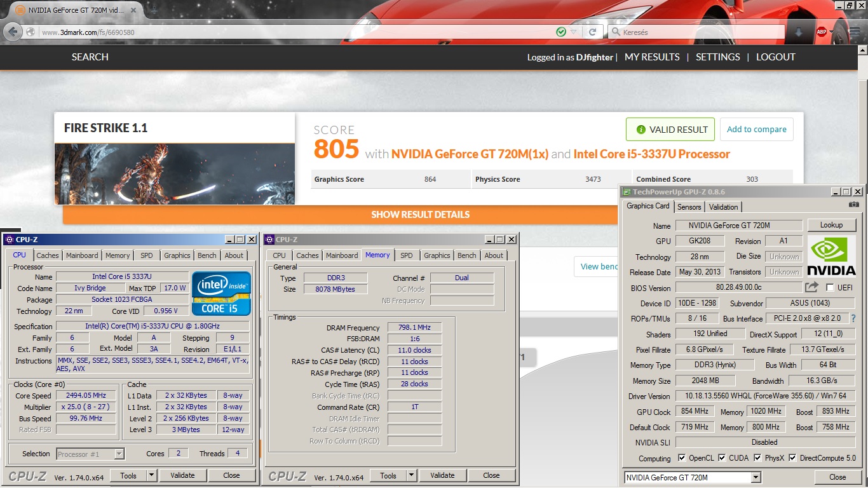
Task: Click Validate in the CPU-Z memory window
Action: (x=442, y=475)
